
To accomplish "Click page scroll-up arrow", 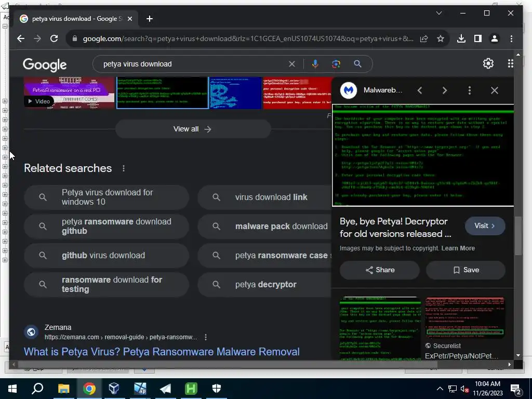I will coord(518,54).
